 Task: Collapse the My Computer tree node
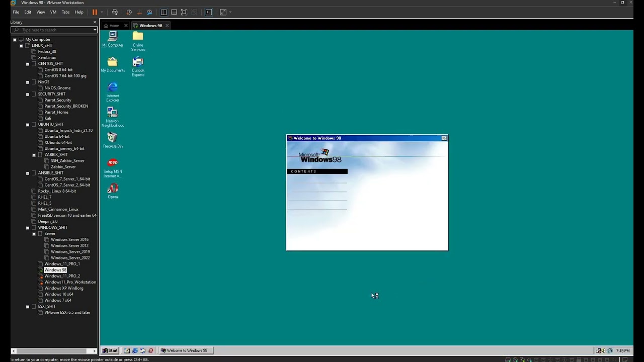[15, 39]
